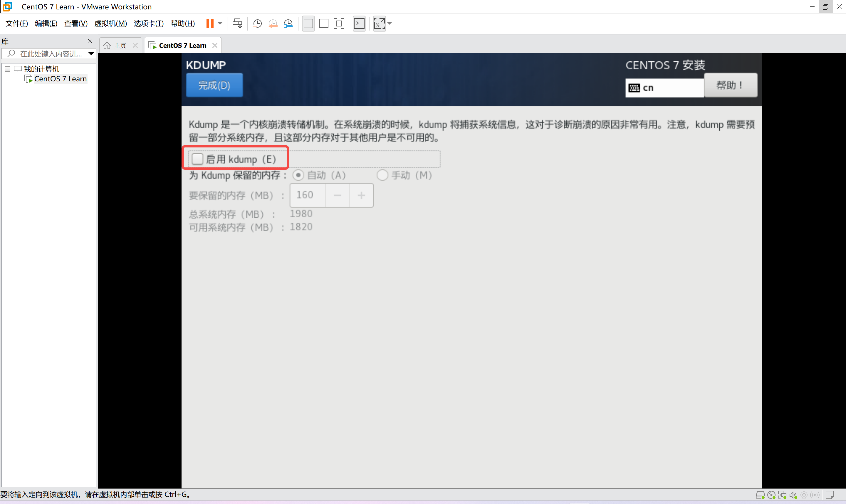This screenshot has height=504, width=846.
Task: Open console view icon in toolbar
Action: (x=359, y=23)
